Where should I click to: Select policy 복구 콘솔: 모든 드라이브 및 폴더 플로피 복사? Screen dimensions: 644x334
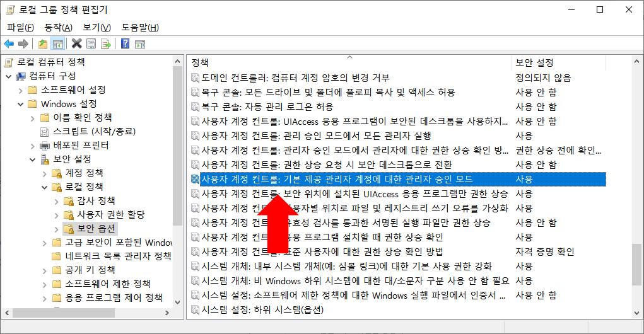(328, 92)
